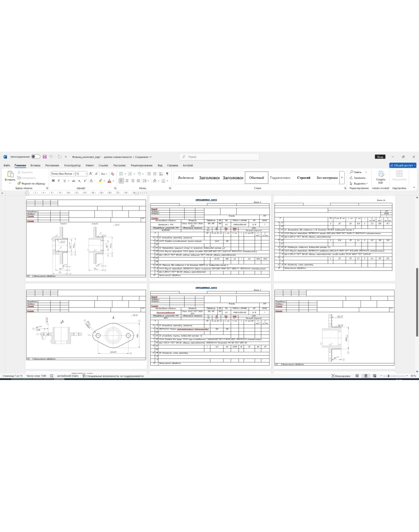This screenshot has width=419, height=532.
Task: Toggle paragraph marks (¶) visibility
Action: pos(167,174)
